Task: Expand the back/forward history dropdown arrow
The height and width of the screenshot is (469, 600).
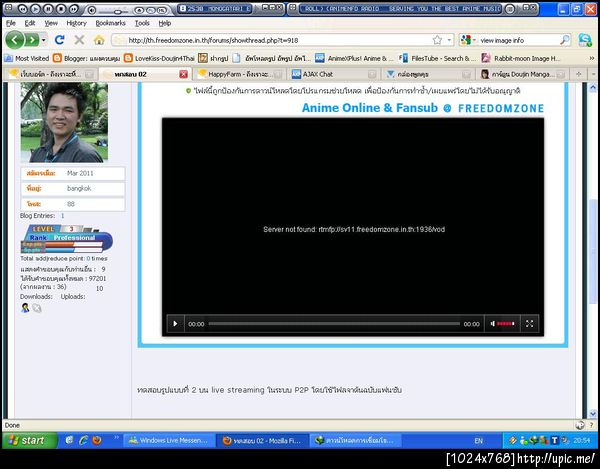Action: [x=44, y=40]
